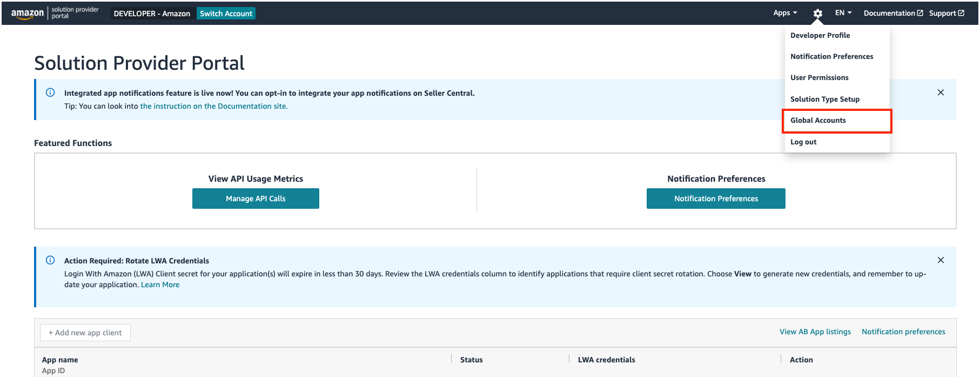The image size is (980, 377).
Task: Click the LWA credentials column header
Action: (x=606, y=360)
